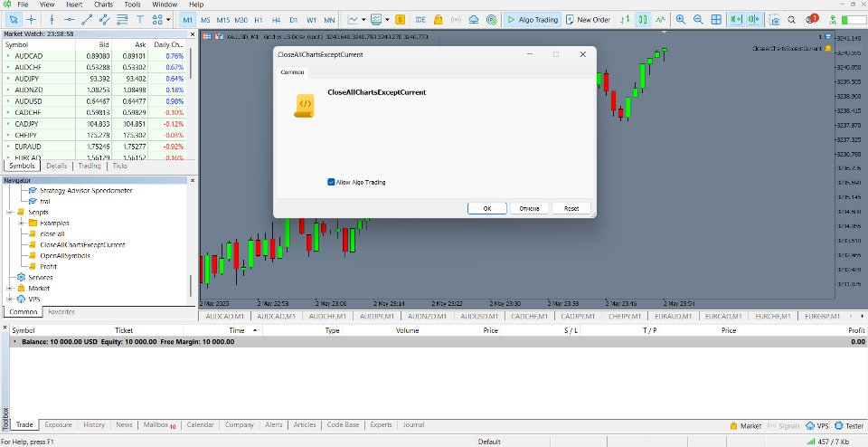Select the M1 timeframe

[x=188, y=19]
